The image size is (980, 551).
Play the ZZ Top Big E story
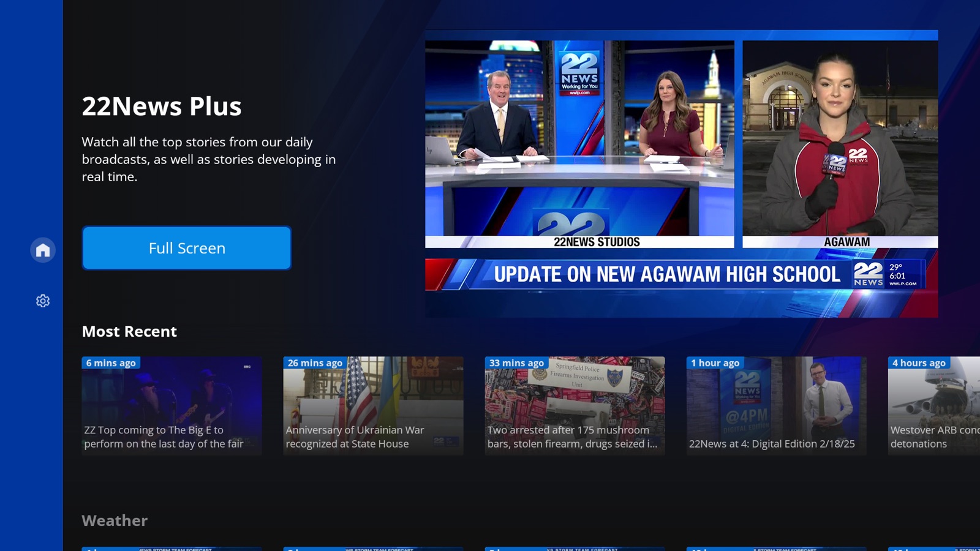pos(172,406)
